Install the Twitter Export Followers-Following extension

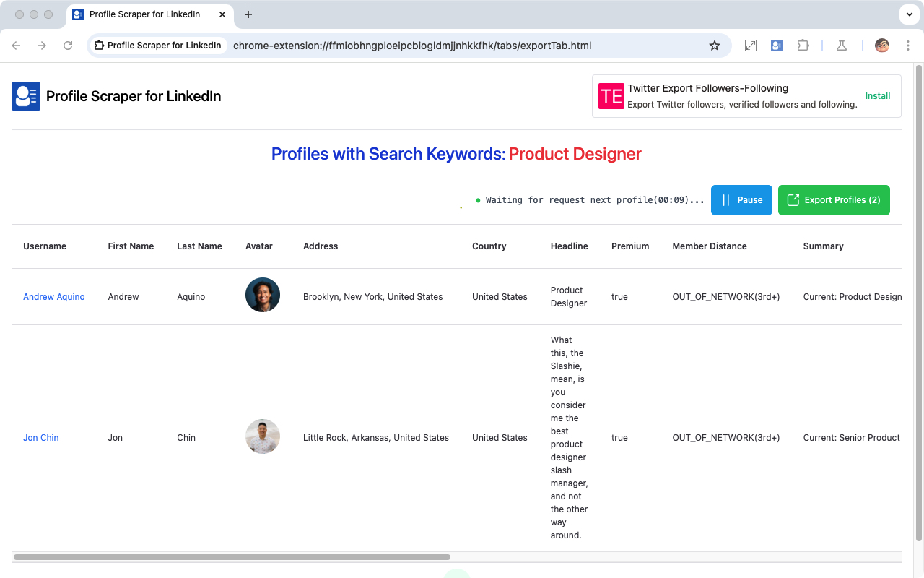point(878,96)
